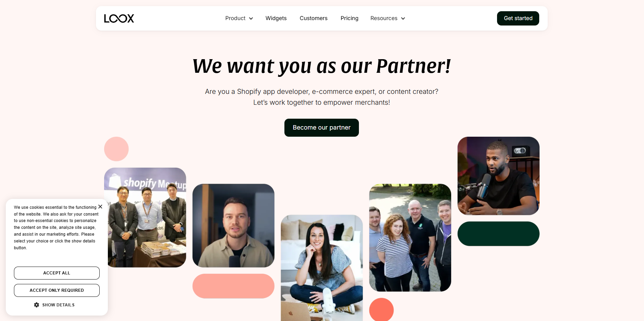Screen dimensions: 644x321
Task: Click the woman sitting cross-legged photo
Action: pyautogui.click(x=321, y=268)
